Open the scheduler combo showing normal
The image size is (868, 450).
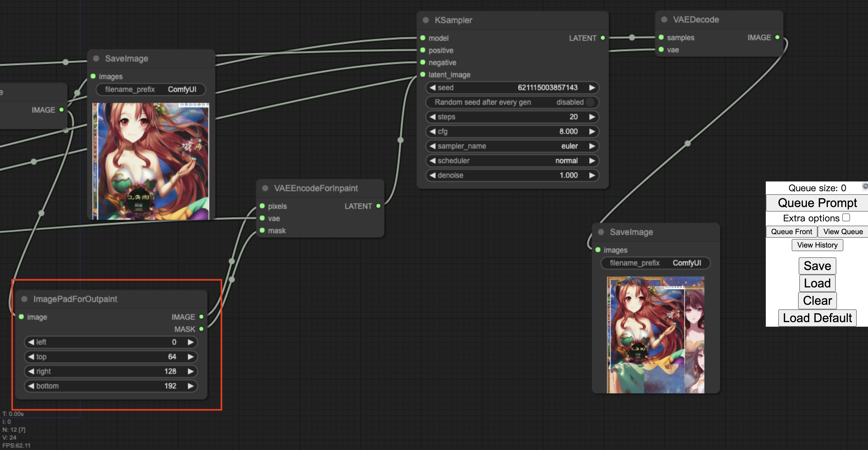512,160
